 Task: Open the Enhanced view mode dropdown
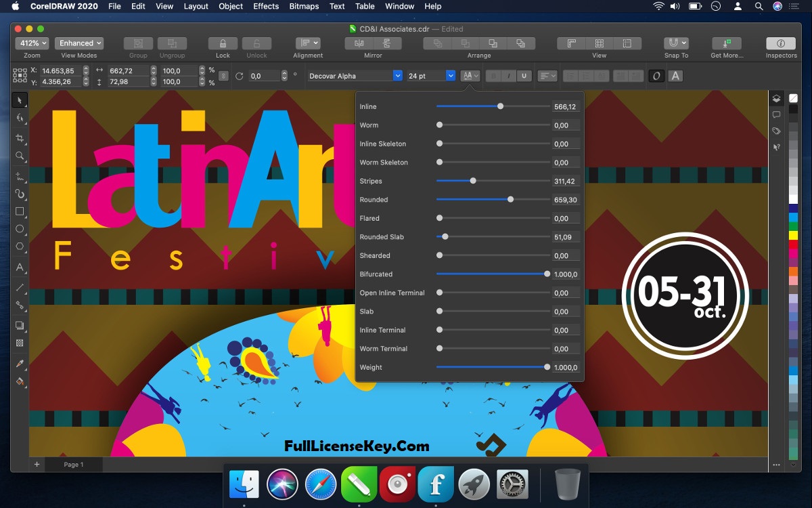coord(79,43)
